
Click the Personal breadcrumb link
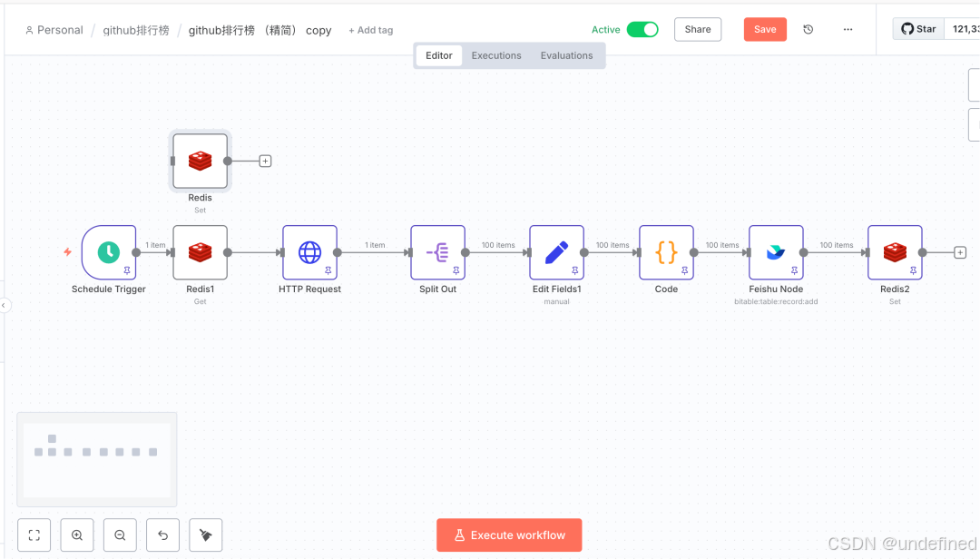point(54,30)
